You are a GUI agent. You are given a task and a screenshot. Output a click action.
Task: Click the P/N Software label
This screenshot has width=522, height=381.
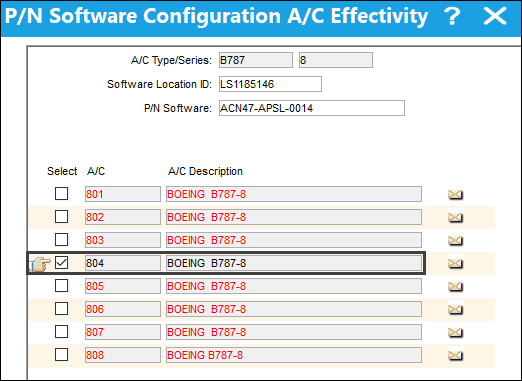tap(178, 108)
